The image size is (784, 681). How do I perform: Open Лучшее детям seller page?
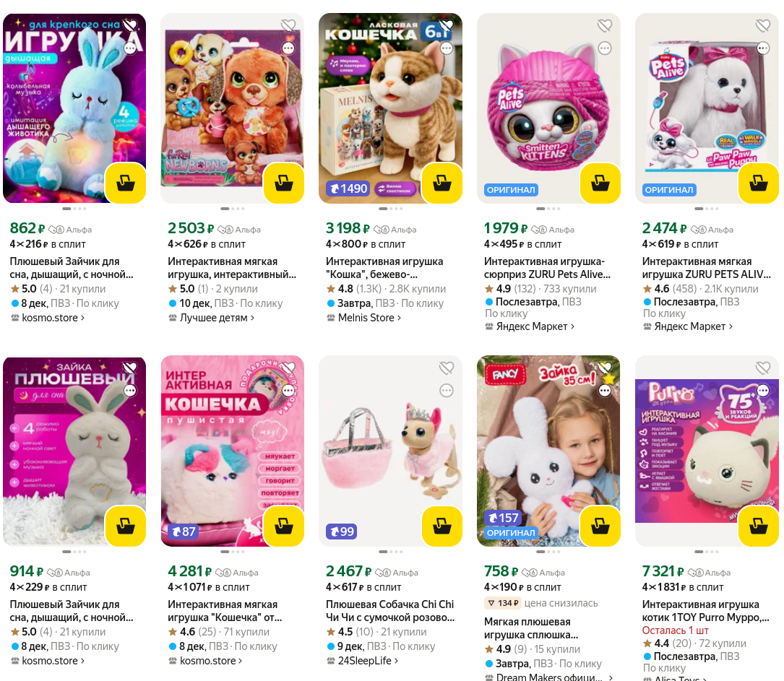click(212, 318)
